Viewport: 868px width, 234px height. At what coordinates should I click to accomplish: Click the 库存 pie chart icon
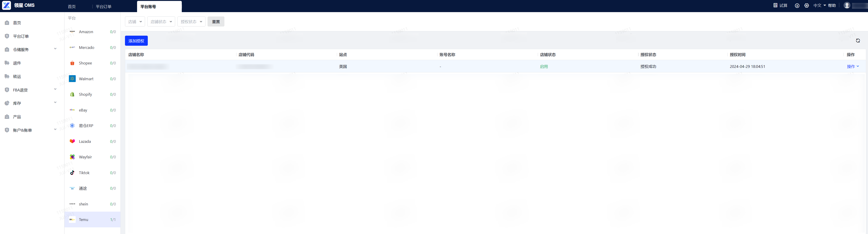pos(7,103)
